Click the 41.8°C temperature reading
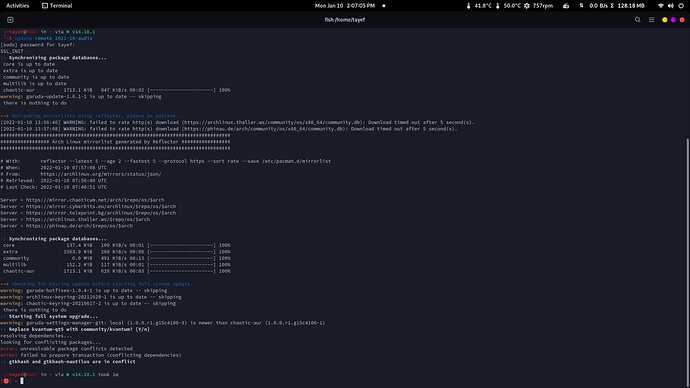 [483, 6]
